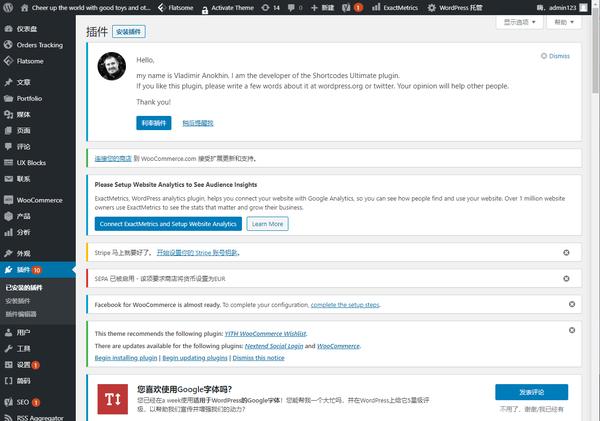600x421 pixels.
Task: Click the plus New content item
Action: [x=322, y=8]
